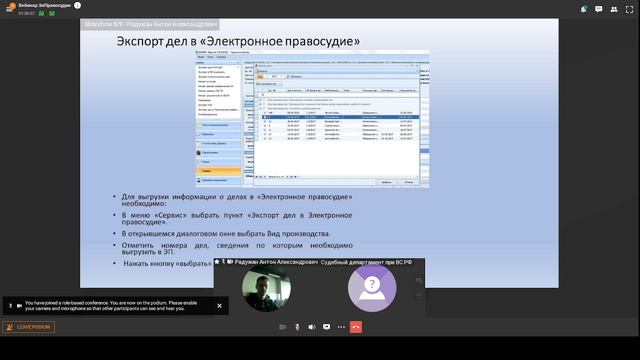Open more options (three dots)

[341, 327]
